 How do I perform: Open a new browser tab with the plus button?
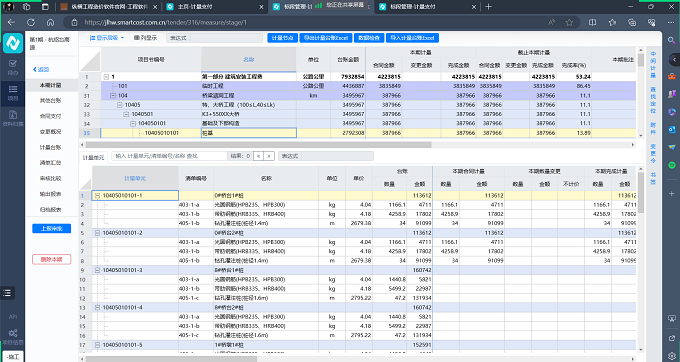489,7
